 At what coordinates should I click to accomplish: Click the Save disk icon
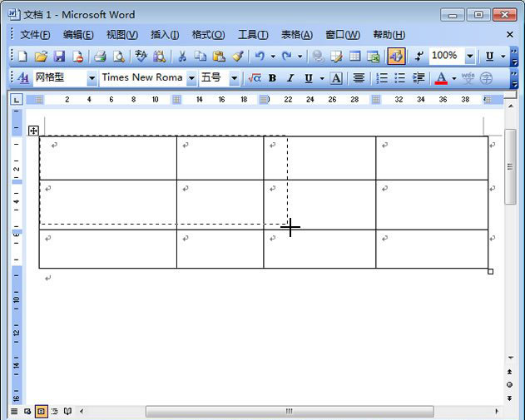click(59, 57)
